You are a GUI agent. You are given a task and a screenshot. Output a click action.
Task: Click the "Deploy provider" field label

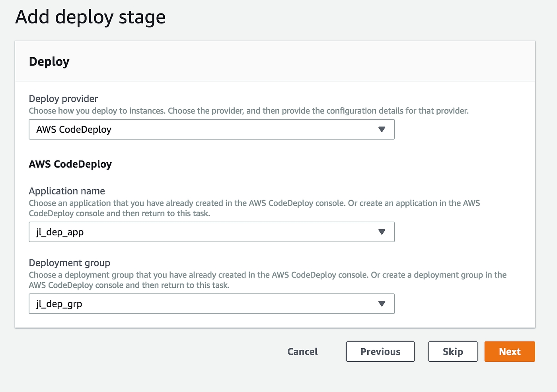pyautogui.click(x=63, y=99)
